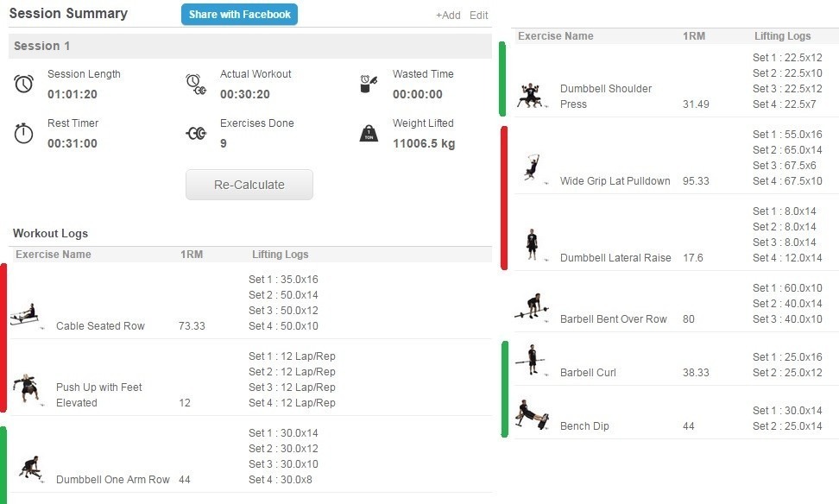This screenshot has width=839, height=504.
Task: Click the Exercises Done barbell icon
Action: [x=196, y=133]
